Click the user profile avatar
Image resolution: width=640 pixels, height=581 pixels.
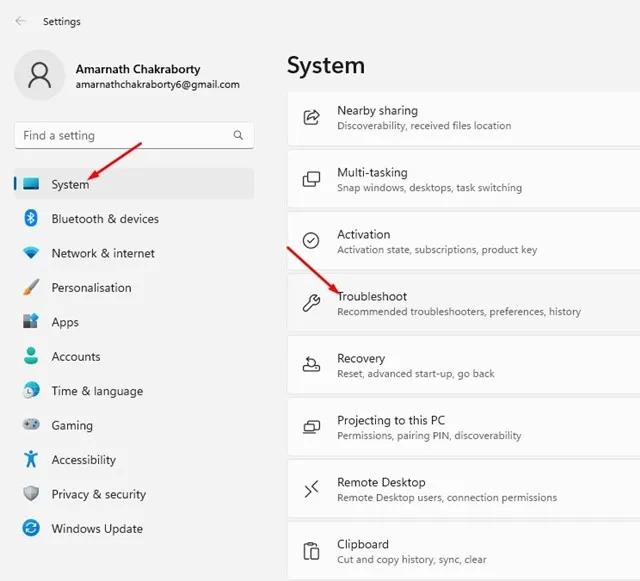(40, 75)
